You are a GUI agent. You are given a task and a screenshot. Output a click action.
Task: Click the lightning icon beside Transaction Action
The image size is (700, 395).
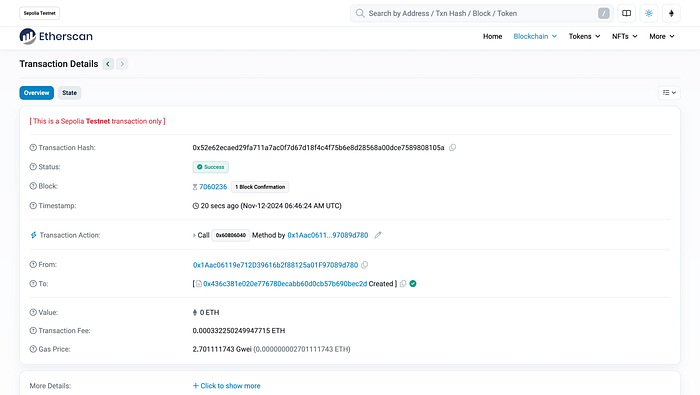coord(33,235)
